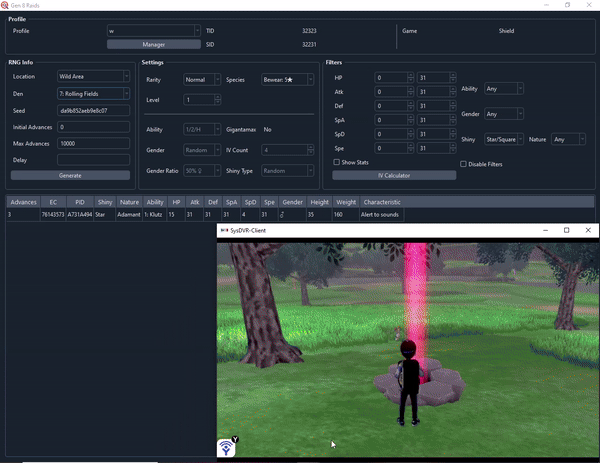600x463 pixels.
Task: Click the HP minimum filter spin box
Action: pos(394,78)
